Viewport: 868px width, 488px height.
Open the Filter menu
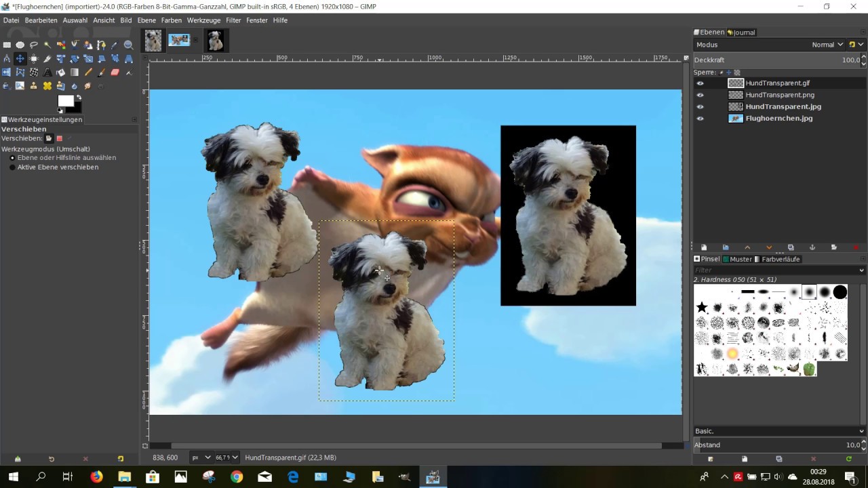(x=233, y=20)
